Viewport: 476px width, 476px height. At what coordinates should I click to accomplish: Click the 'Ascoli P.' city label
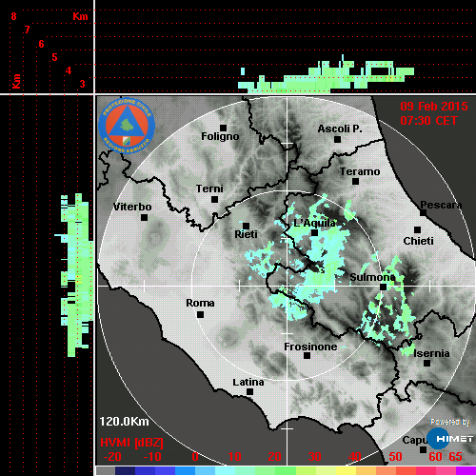[340, 129]
